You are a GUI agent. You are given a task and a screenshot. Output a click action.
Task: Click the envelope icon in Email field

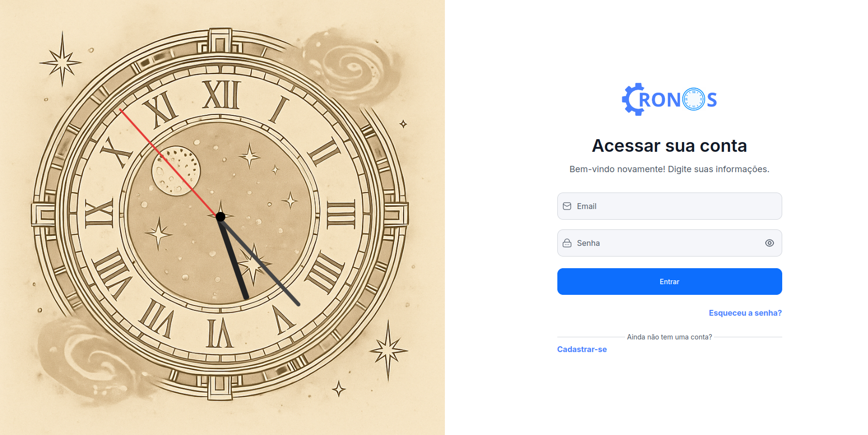tap(567, 206)
